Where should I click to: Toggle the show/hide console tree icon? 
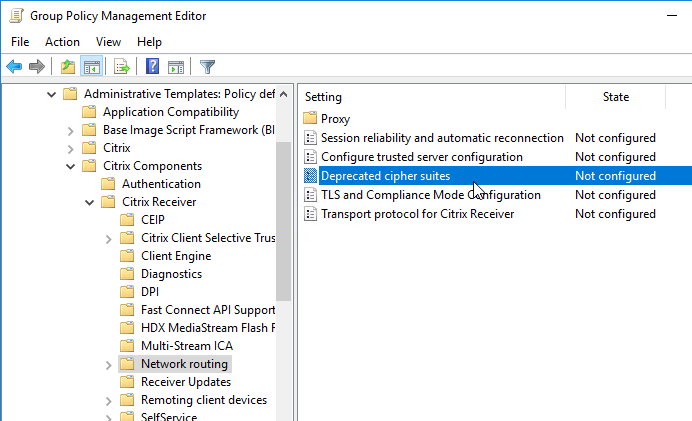92,67
